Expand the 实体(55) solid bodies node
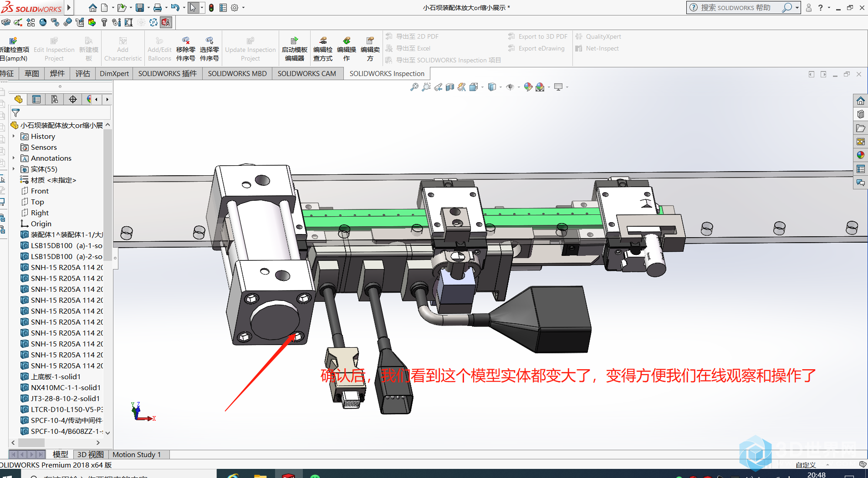868x478 pixels. click(14, 169)
